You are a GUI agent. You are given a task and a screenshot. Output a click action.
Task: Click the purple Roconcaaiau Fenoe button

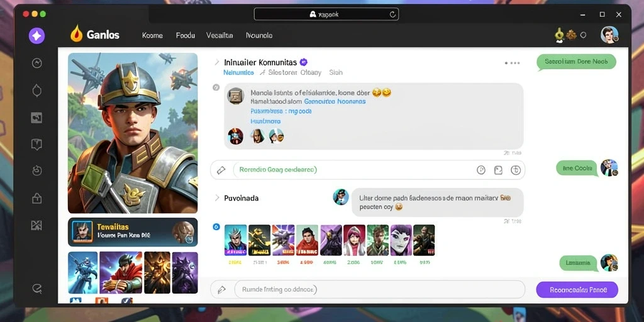click(577, 289)
